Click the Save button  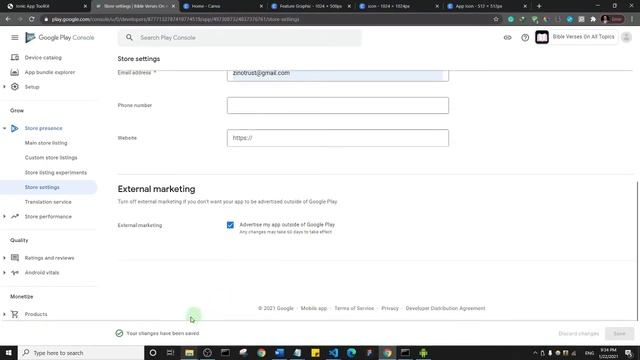click(619, 333)
